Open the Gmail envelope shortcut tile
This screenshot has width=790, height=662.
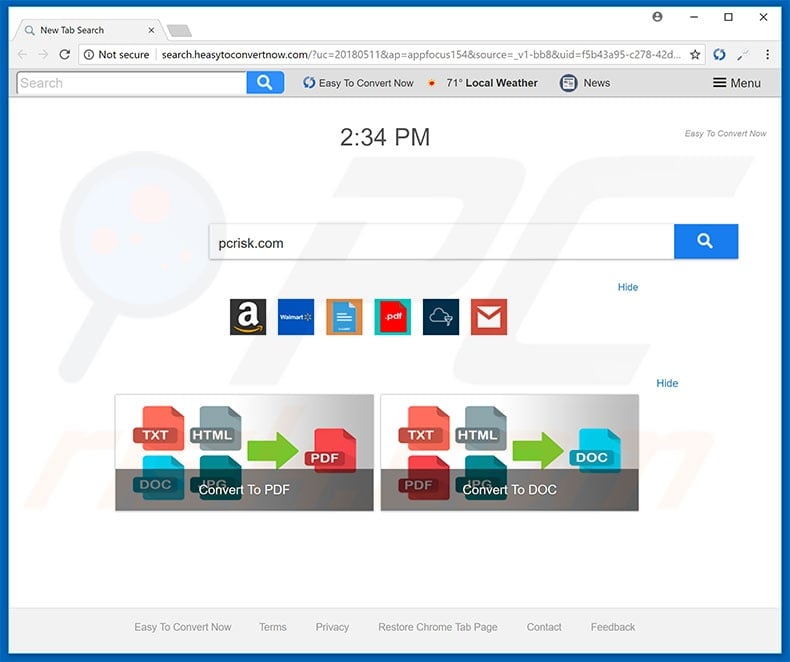[489, 317]
